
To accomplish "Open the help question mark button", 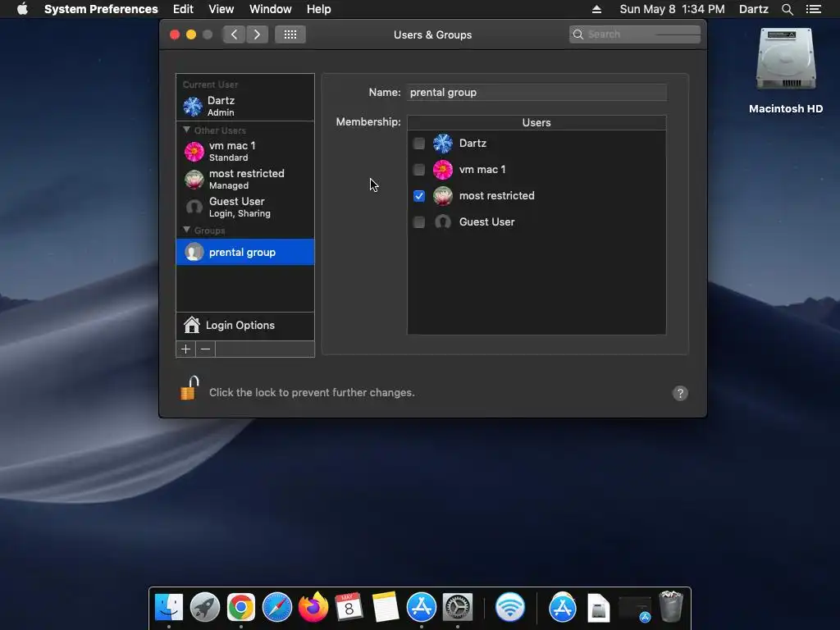I will click(x=680, y=393).
